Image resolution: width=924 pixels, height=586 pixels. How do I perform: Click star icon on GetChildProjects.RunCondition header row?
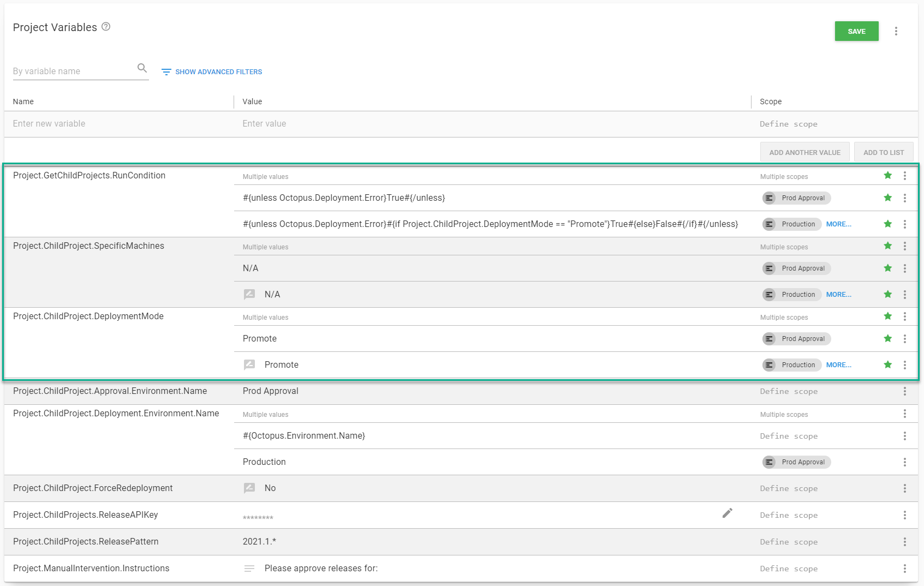pyautogui.click(x=887, y=176)
